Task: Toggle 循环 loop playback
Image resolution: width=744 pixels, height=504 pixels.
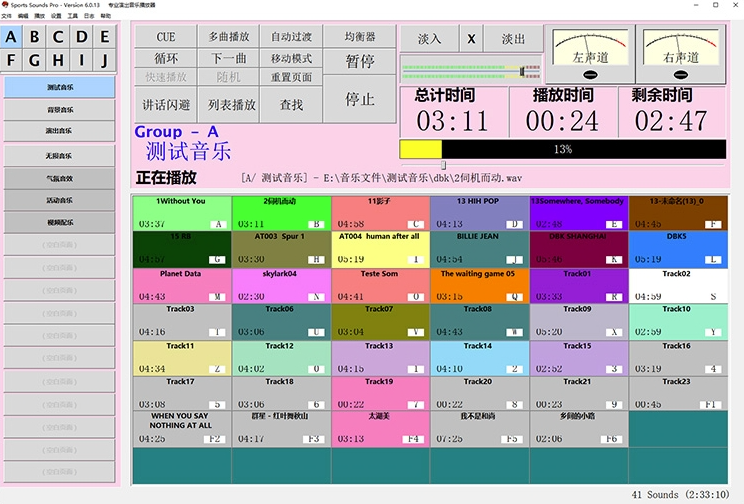Action: 166,58
